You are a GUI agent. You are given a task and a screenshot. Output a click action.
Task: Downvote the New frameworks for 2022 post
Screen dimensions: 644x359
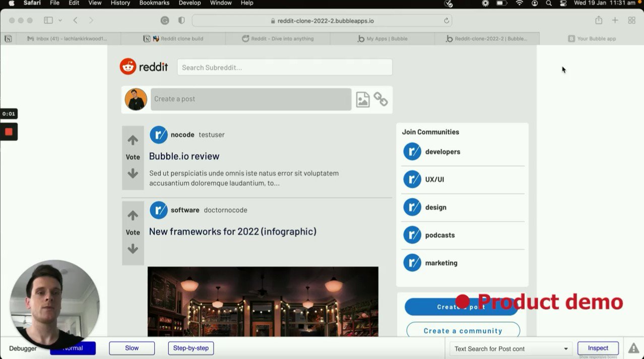click(x=133, y=249)
